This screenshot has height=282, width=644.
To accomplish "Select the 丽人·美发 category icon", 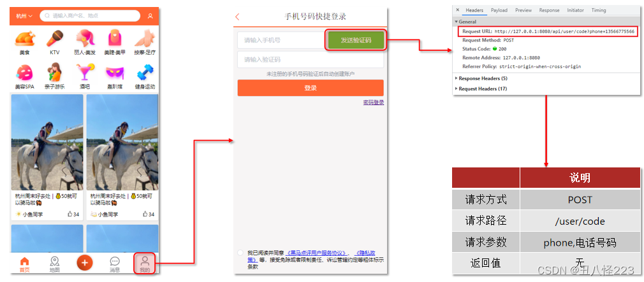I will [x=85, y=39].
